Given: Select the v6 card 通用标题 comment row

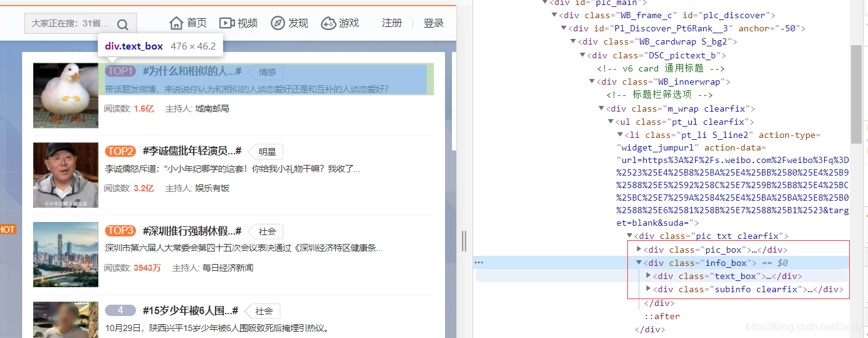Looking at the screenshot, I should (661, 68).
